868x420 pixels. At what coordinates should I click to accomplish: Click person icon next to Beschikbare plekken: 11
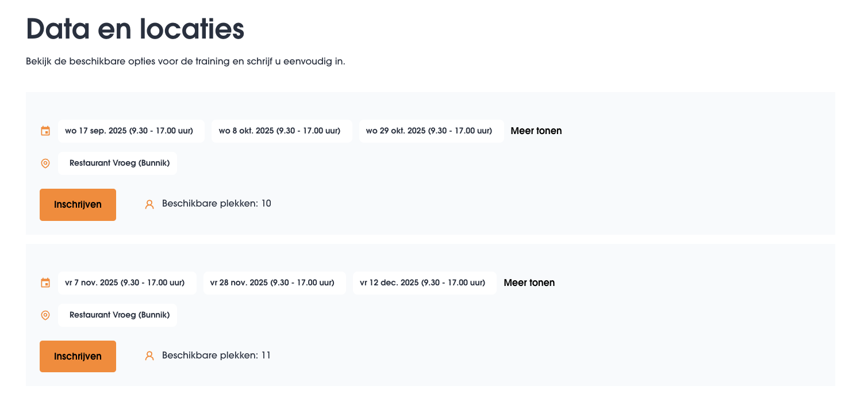tap(149, 356)
